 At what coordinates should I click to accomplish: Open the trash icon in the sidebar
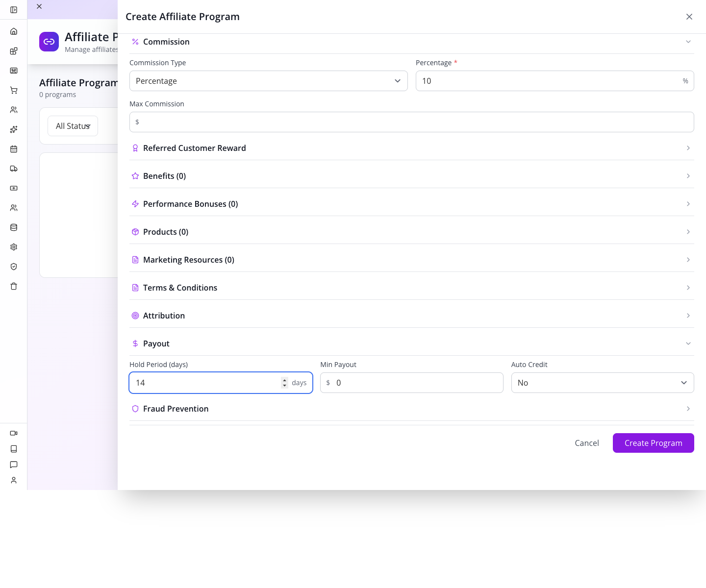(14, 286)
